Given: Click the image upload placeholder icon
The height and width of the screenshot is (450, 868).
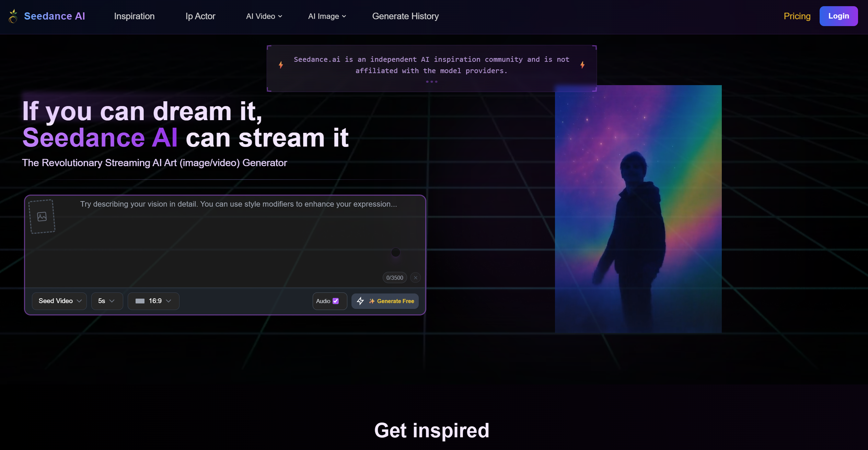Looking at the screenshot, I should tap(42, 217).
